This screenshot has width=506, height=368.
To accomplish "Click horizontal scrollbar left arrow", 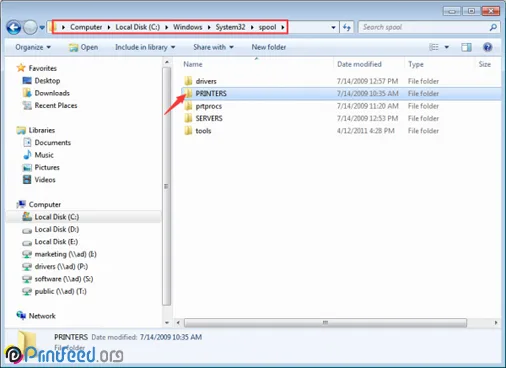I will pos(178,323).
